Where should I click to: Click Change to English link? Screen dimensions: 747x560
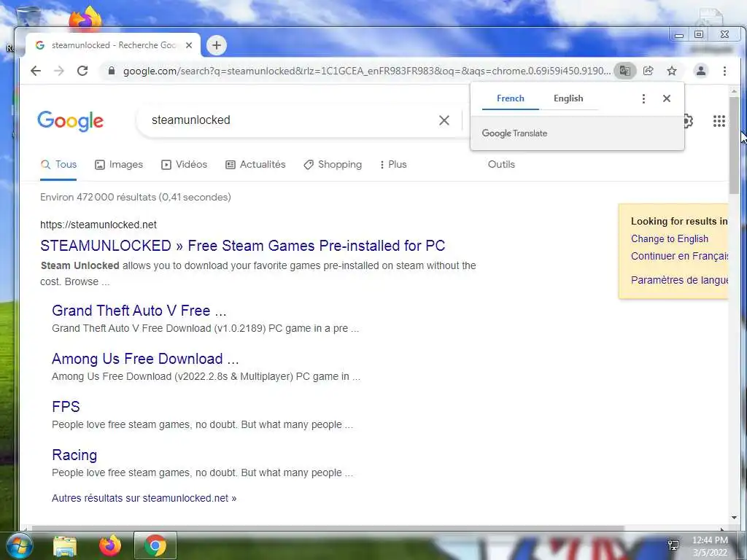[x=670, y=239]
